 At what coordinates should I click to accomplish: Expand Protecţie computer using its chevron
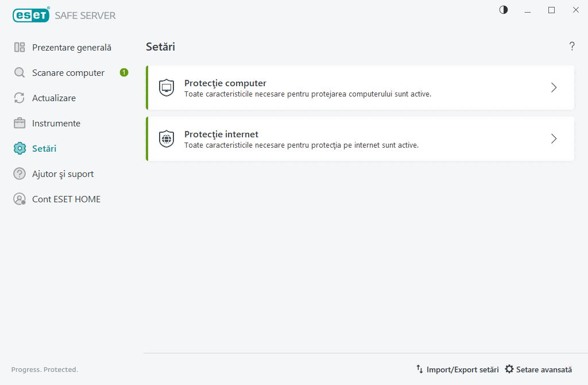point(554,88)
